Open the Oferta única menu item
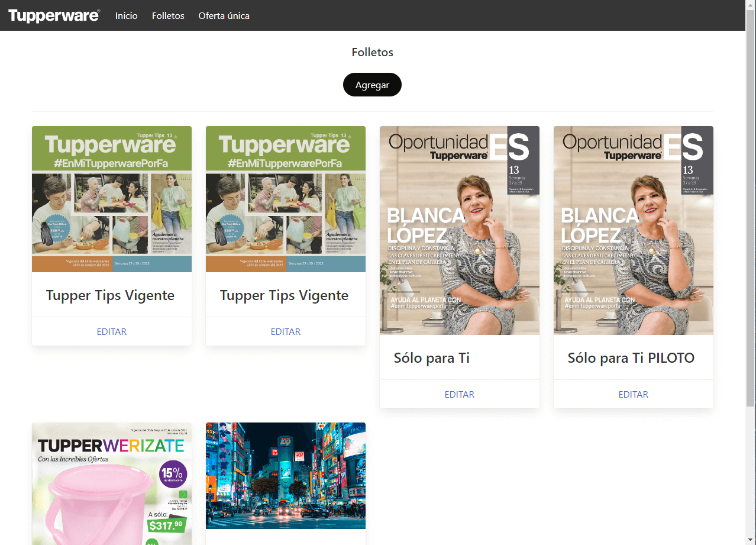The width and height of the screenshot is (756, 545). [224, 16]
